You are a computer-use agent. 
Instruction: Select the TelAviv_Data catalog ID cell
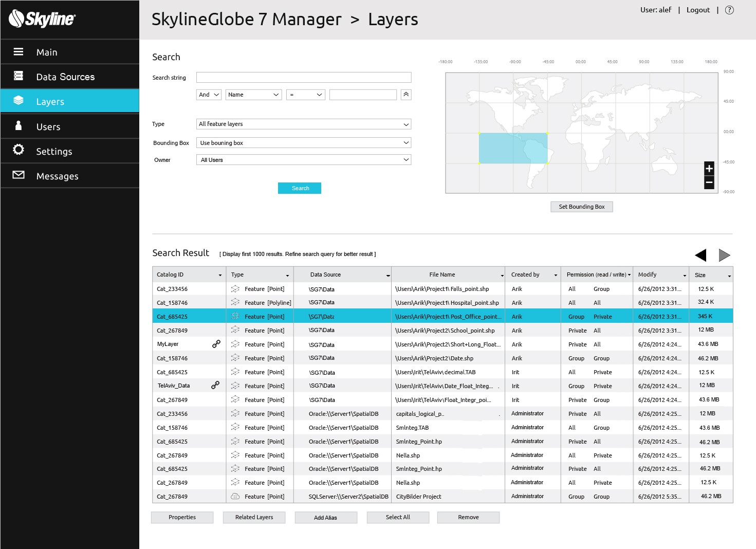pos(174,386)
